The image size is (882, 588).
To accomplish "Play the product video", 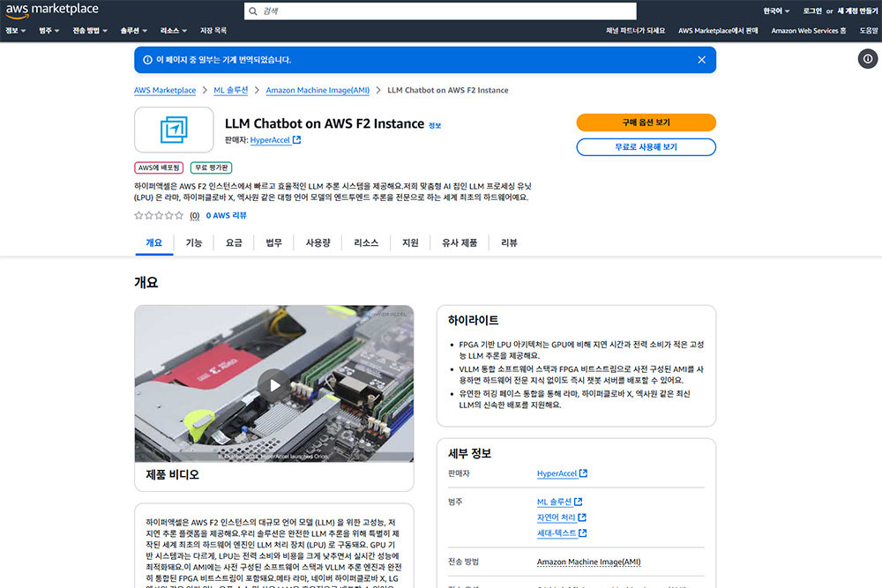I will pos(274,384).
